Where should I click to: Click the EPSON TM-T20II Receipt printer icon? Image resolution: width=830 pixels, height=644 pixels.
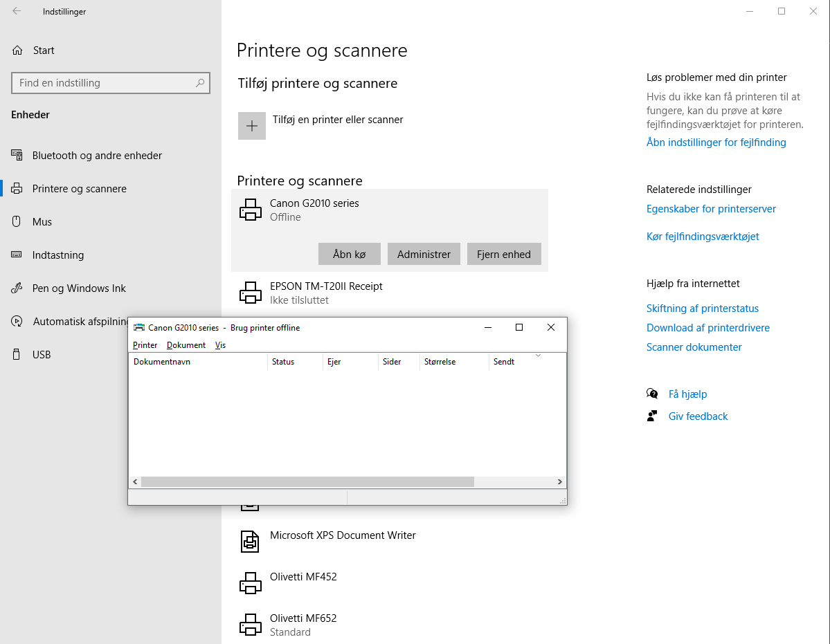(250, 292)
